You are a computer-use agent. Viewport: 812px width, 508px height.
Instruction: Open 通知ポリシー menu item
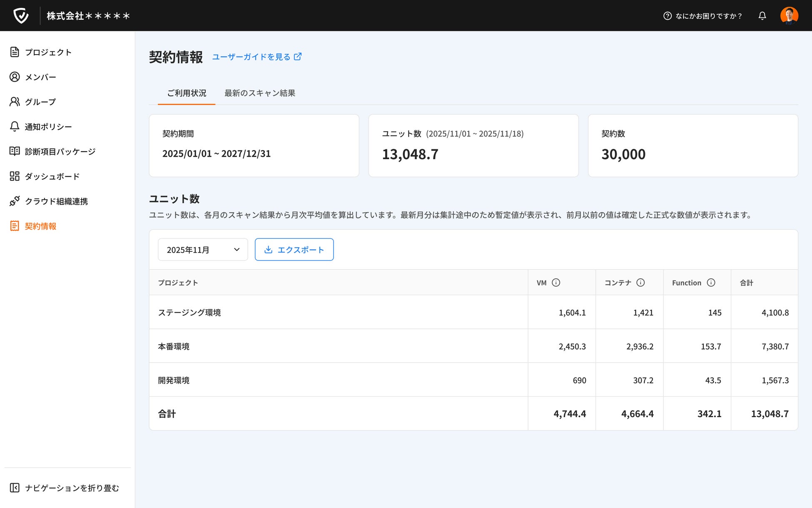pyautogui.click(x=48, y=127)
